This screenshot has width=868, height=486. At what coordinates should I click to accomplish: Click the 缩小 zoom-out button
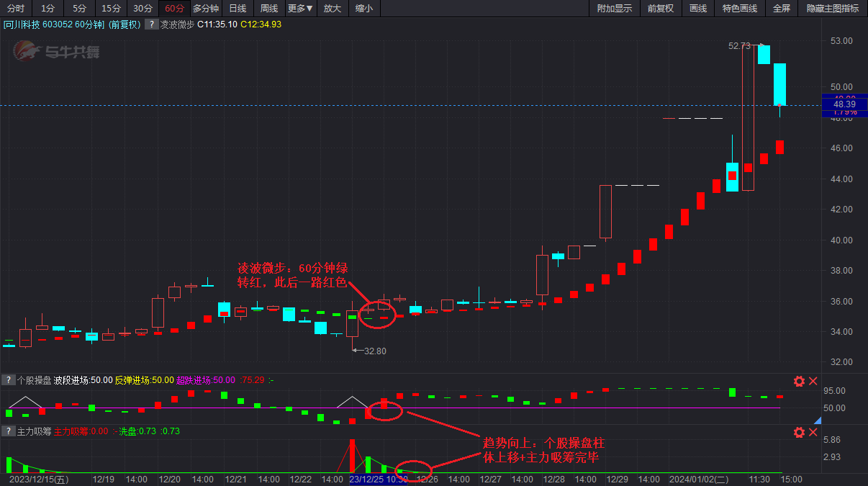[x=364, y=9]
